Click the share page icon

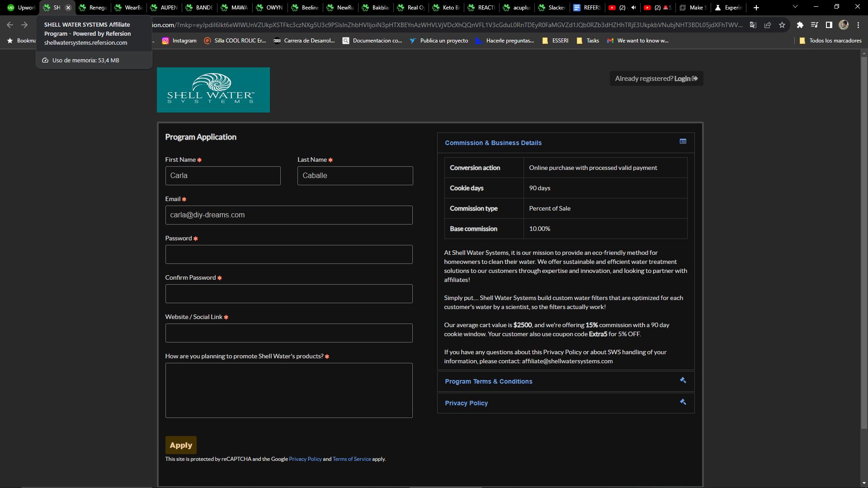tap(768, 25)
